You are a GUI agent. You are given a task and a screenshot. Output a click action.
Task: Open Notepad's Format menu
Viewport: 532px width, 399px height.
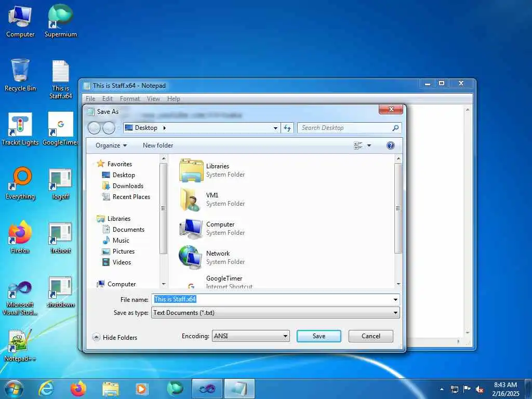129,99
